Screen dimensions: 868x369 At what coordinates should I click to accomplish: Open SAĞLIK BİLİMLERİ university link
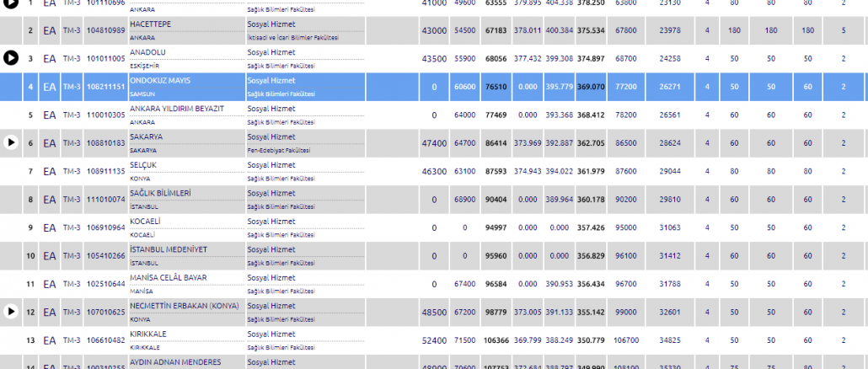160,193
